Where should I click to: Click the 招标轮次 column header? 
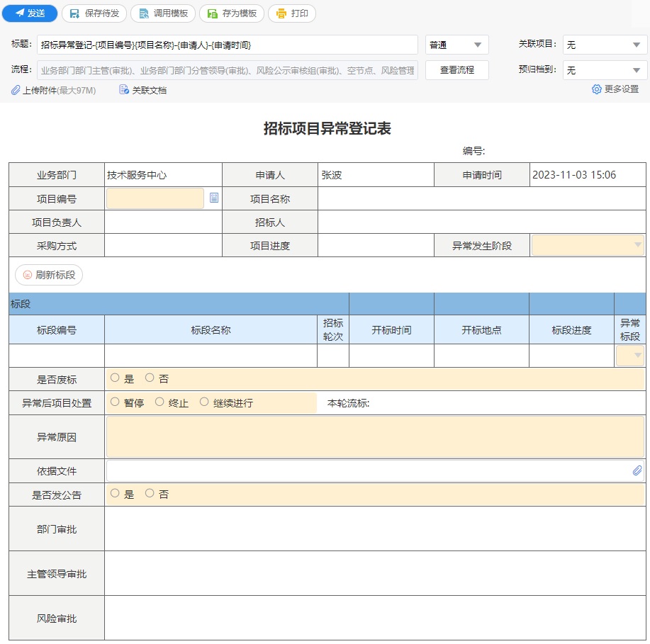coord(333,330)
